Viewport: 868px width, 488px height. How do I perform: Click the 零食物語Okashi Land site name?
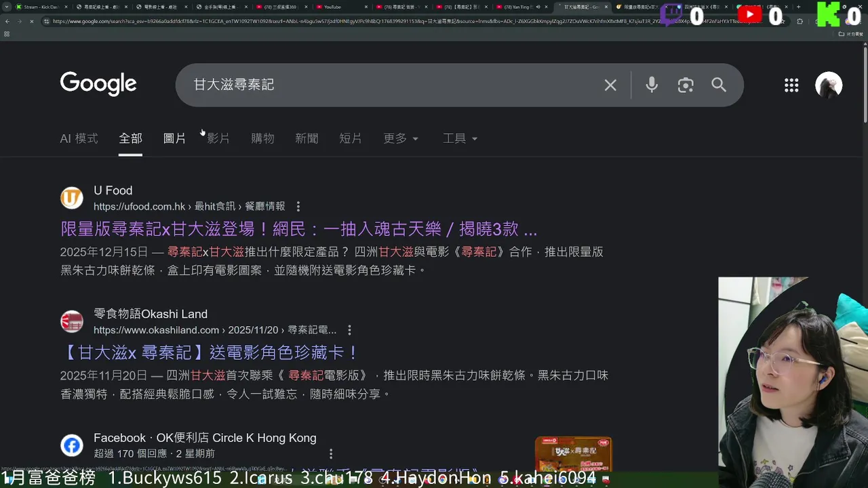[x=151, y=314]
